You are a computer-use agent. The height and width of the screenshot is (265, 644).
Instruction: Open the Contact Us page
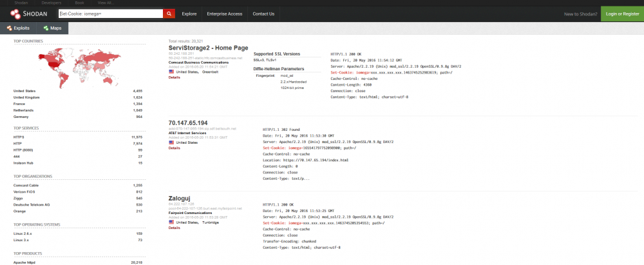(263, 14)
